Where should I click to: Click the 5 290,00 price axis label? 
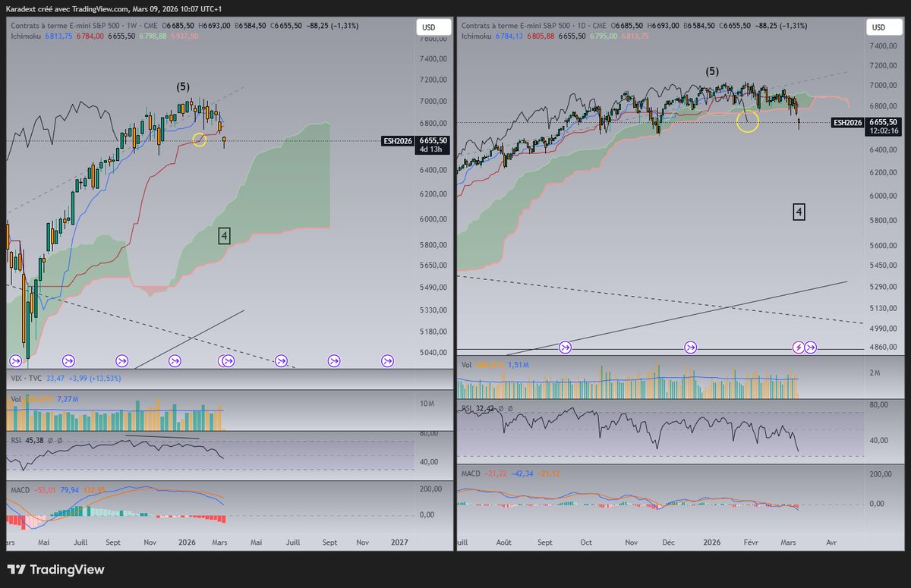(883, 287)
